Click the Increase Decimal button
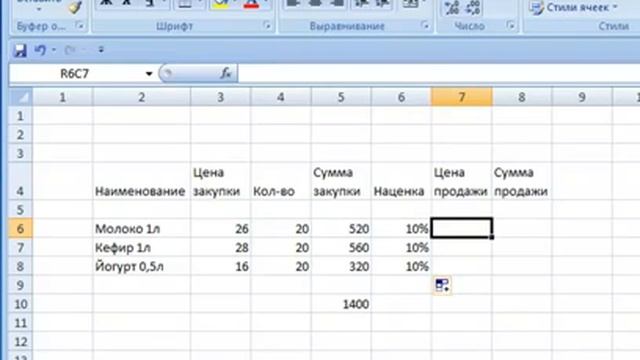 [x=452, y=7]
